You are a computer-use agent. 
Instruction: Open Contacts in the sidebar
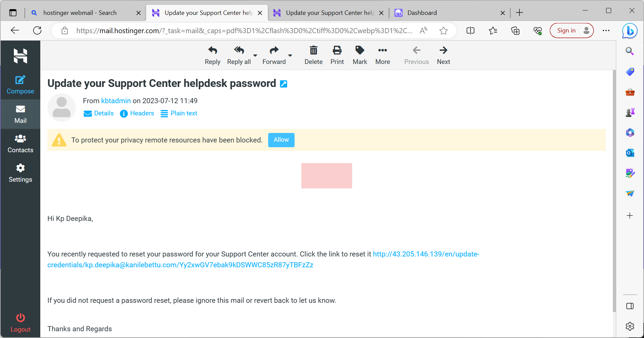pos(20,143)
